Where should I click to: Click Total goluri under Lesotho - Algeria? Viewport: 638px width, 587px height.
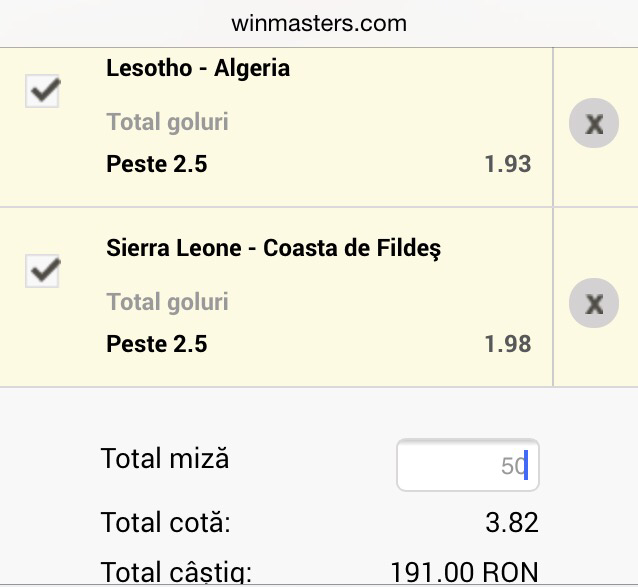click(x=167, y=122)
